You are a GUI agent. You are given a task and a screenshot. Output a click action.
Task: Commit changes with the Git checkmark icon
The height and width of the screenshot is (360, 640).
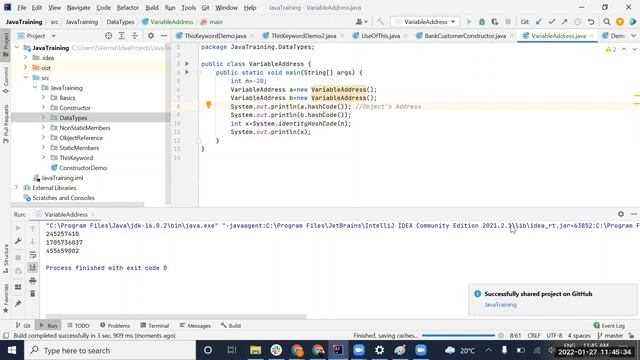coord(552,22)
